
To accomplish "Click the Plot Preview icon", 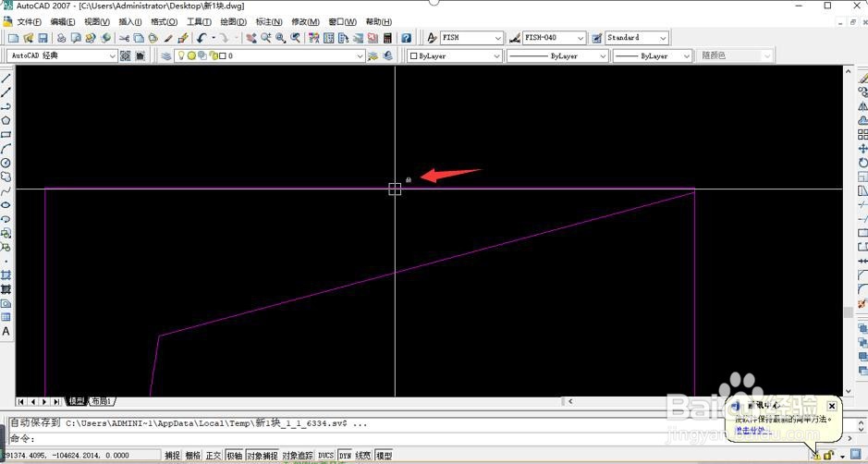I will (x=76, y=38).
